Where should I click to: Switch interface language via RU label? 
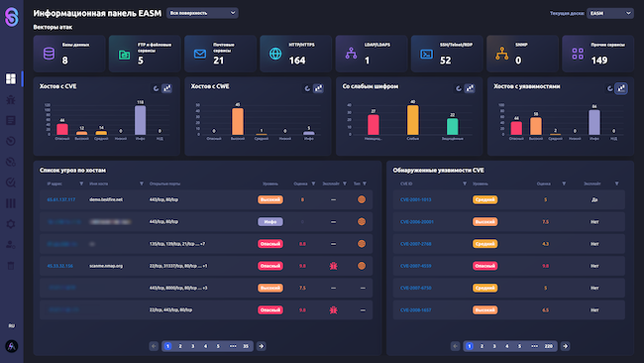[12, 325]
